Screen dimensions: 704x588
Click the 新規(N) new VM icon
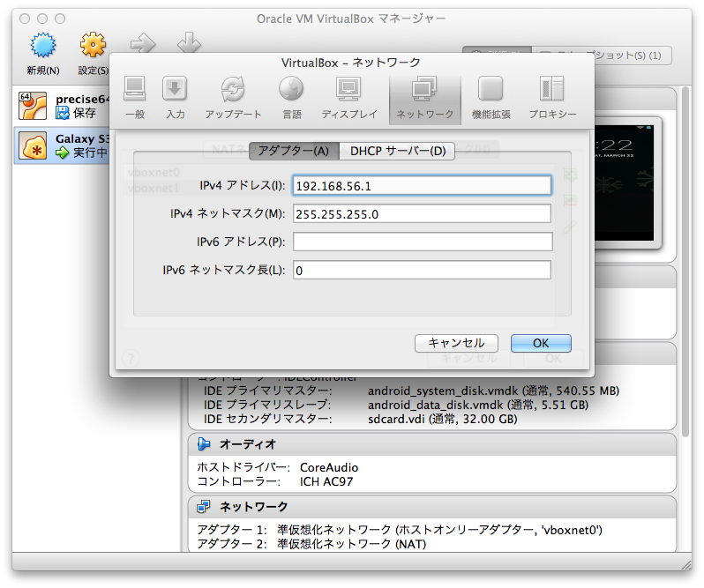[x=43, y=45]
